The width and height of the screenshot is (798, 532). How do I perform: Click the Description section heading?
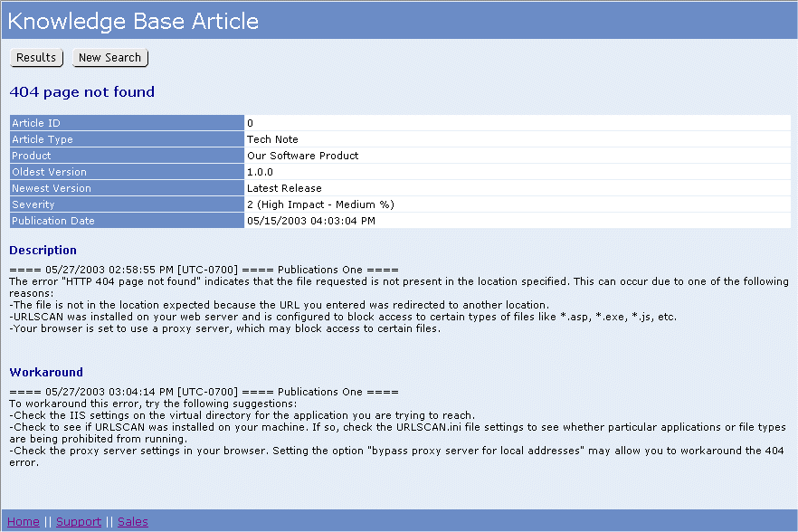click(x=43, y=251)
